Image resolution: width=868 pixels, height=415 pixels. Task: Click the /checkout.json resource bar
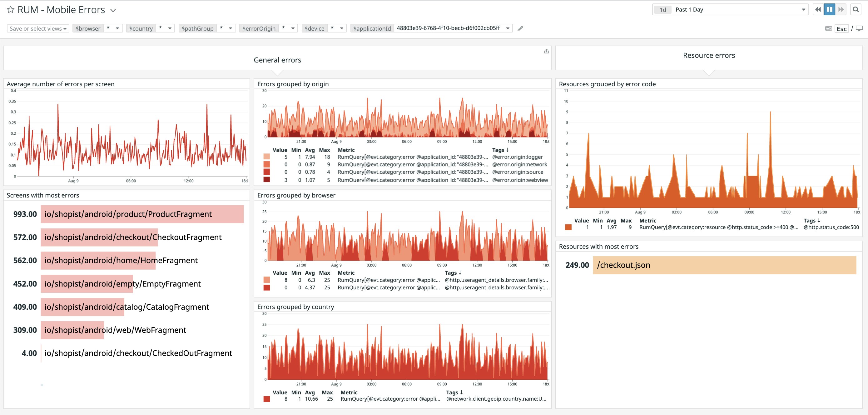tap(724, 265)
